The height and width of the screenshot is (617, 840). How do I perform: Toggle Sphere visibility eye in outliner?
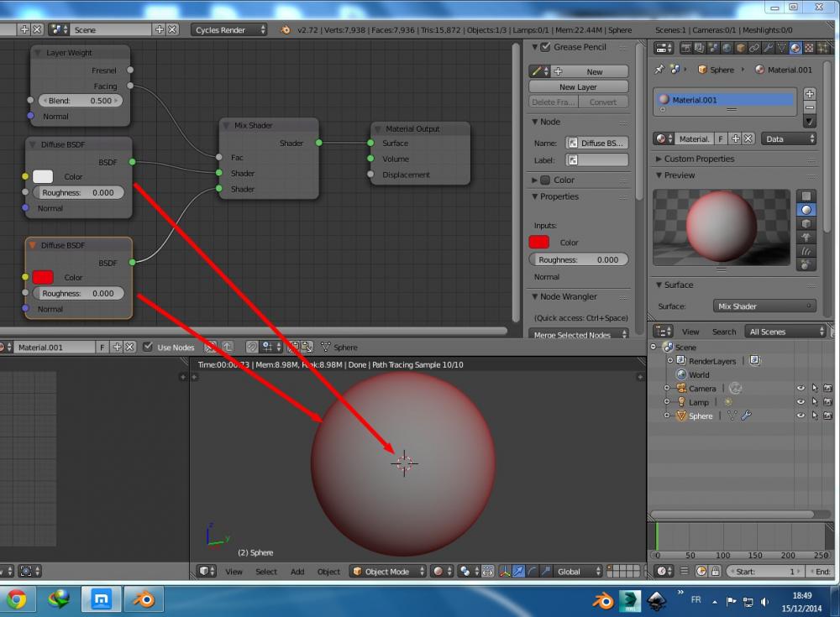(x=801, y=416)
